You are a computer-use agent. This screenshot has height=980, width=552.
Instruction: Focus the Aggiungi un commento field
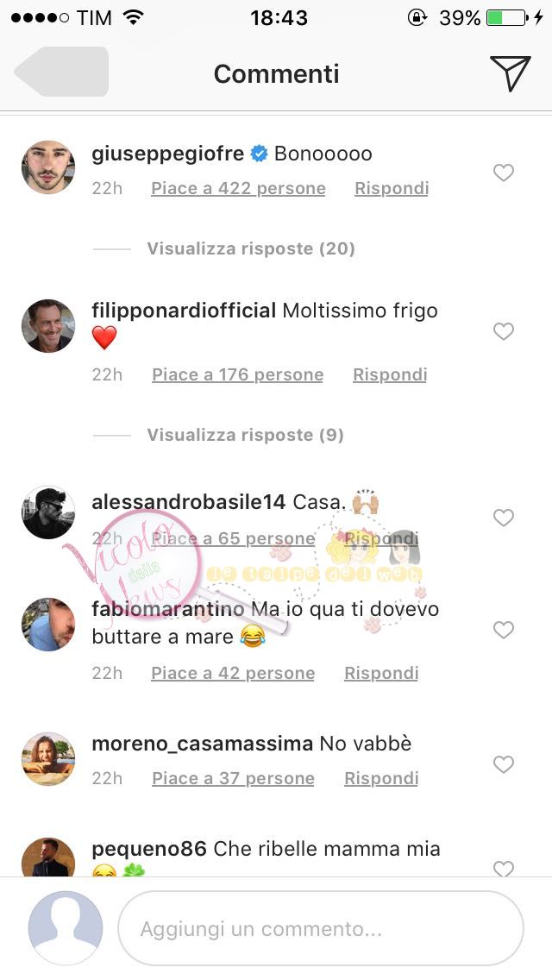point(321,929)
